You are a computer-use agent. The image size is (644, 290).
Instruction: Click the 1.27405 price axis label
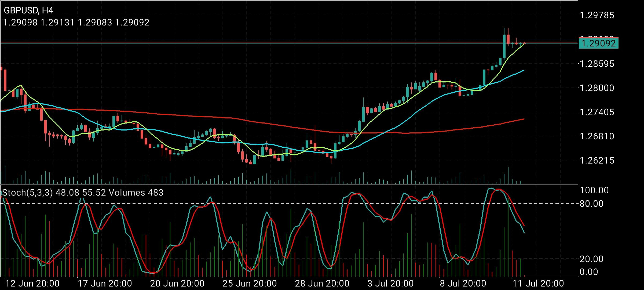[x=597, y=112]
